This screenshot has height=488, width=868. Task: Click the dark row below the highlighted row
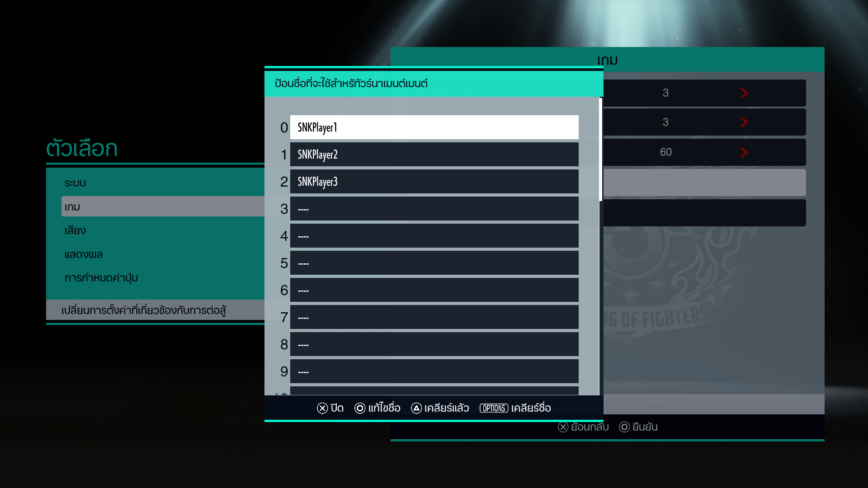point(704,213)
